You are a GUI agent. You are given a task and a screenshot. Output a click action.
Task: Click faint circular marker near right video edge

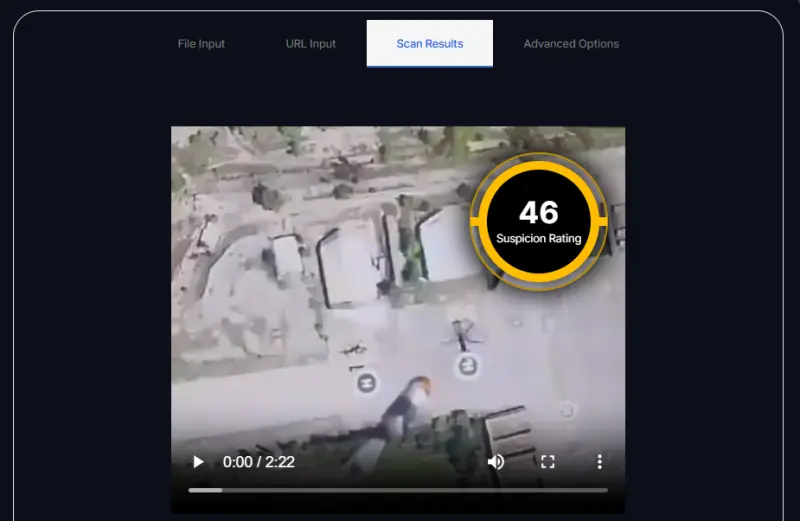point(566,410)
